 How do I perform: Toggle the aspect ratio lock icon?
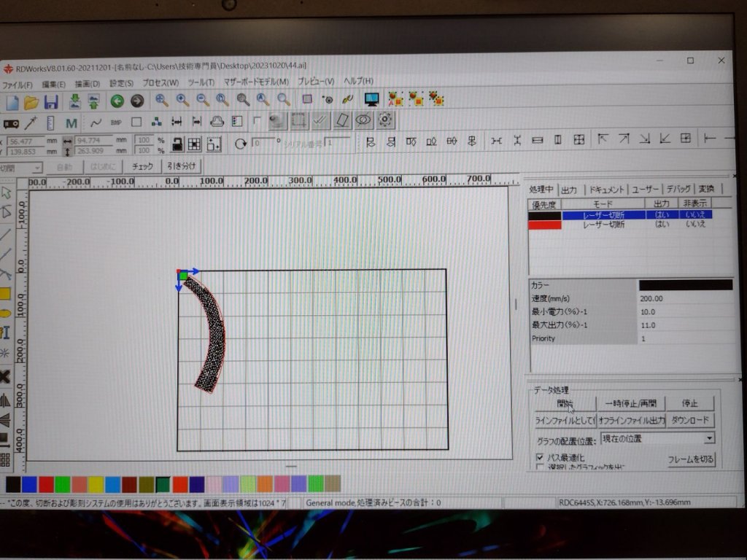pos(176,143)
